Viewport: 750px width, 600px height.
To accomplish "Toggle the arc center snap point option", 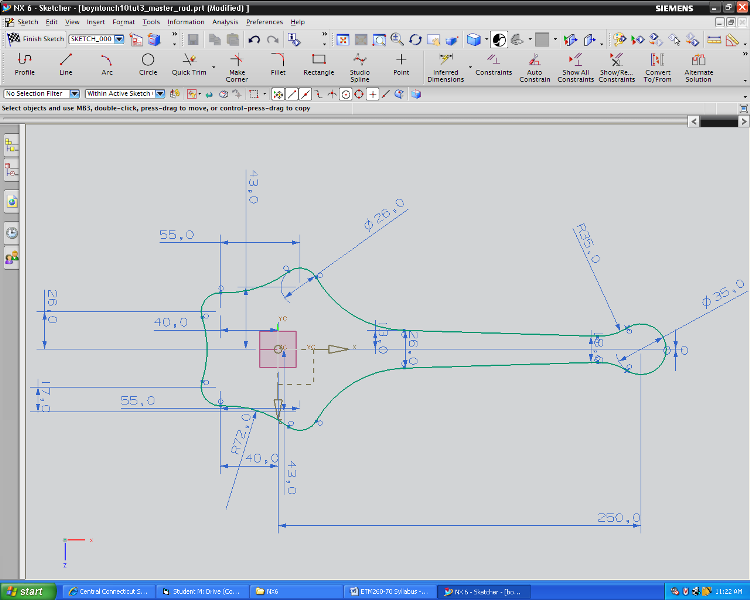I will coord(345,94).
